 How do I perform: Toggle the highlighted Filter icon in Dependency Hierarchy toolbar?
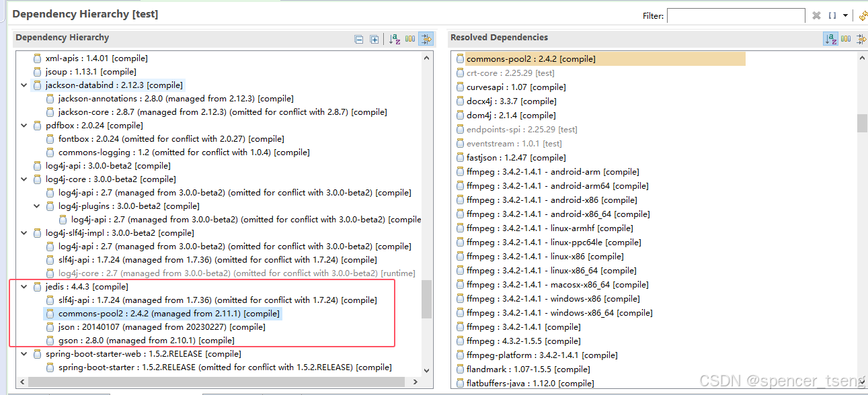(426, 39)
